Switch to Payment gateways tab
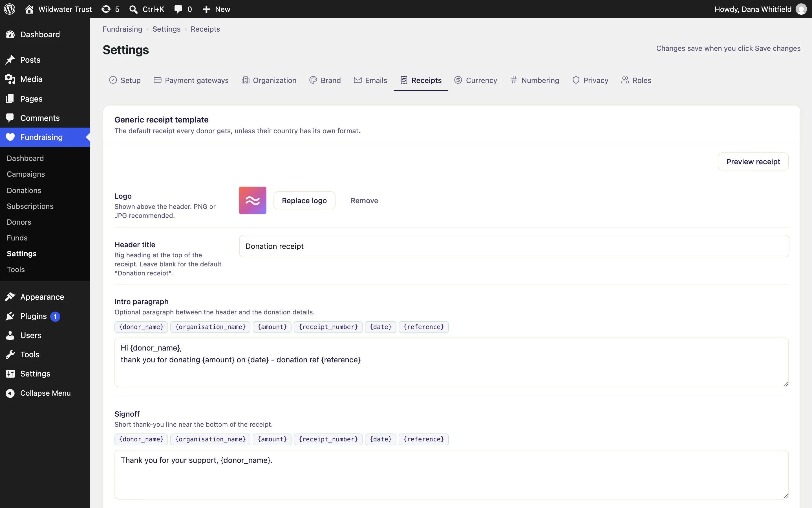Screen dimensions: 812x508 pos(191,80)
